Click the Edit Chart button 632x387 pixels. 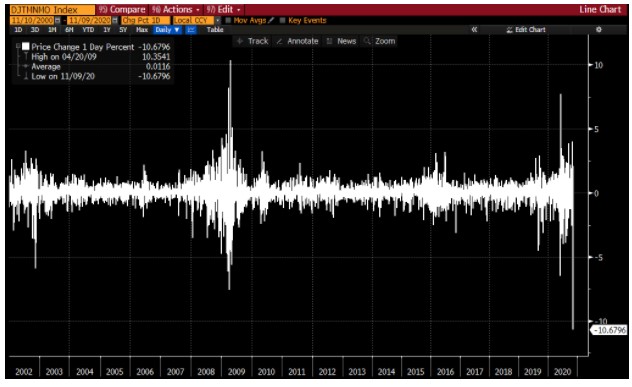(x=526, y=29)
